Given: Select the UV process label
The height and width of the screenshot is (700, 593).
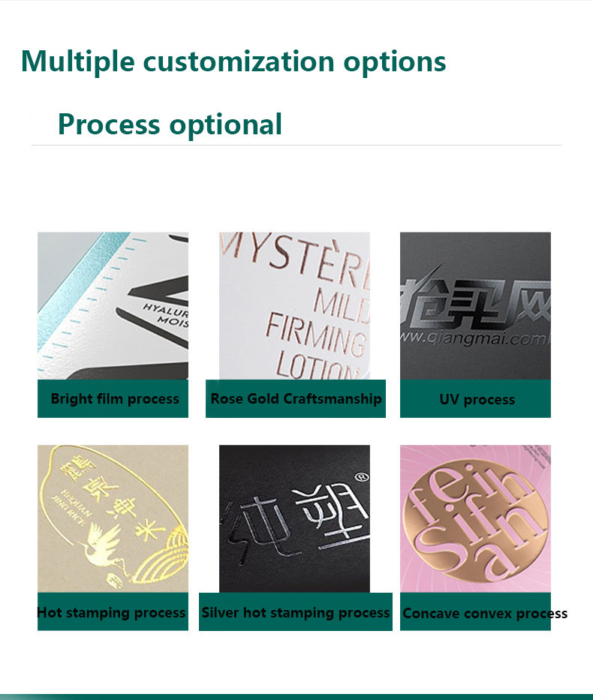Looking at the screenshot, I should click(477, 399).
